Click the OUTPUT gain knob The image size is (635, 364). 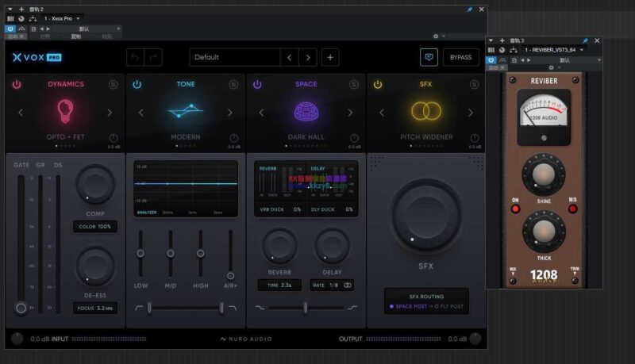click(475, 339)
